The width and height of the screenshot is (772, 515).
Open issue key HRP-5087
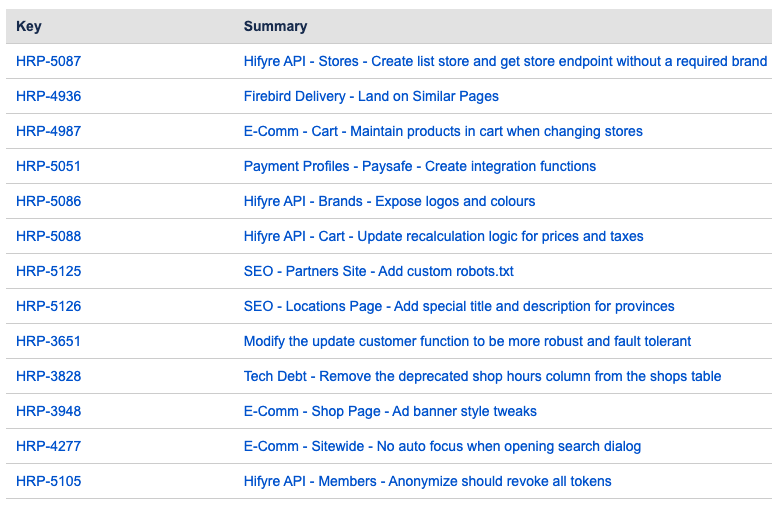(49, 61)
